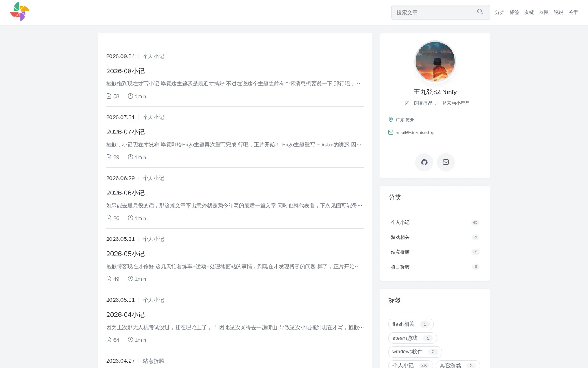Viewport: 588px width, 368px height.
Task: Click the 广东 潮州 location text
Action: pos(405,120)
